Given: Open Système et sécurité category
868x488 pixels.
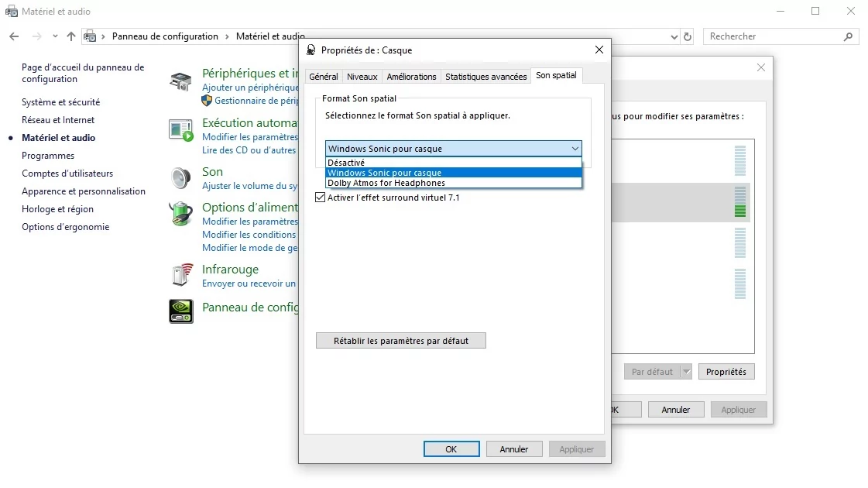Looking at the screenshot, I should pyautogui.click(x=61, y=102).
